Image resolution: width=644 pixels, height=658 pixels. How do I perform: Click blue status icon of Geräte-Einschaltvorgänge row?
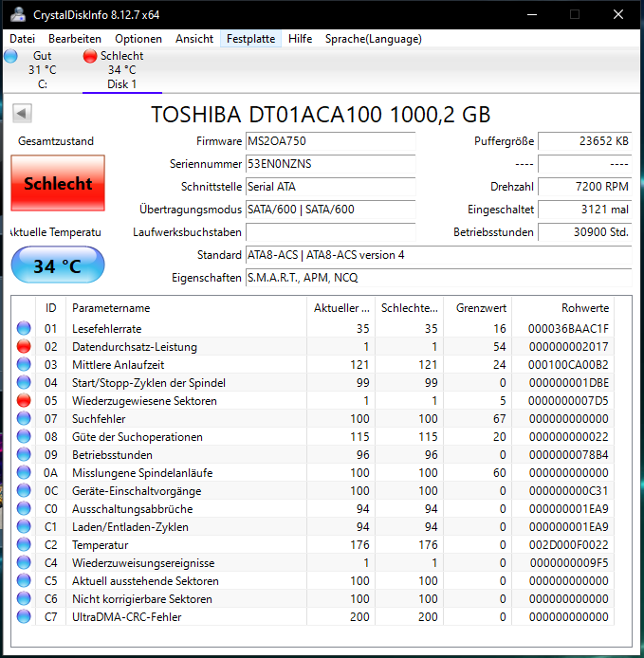pyautogui.click(x=24, y=490)
